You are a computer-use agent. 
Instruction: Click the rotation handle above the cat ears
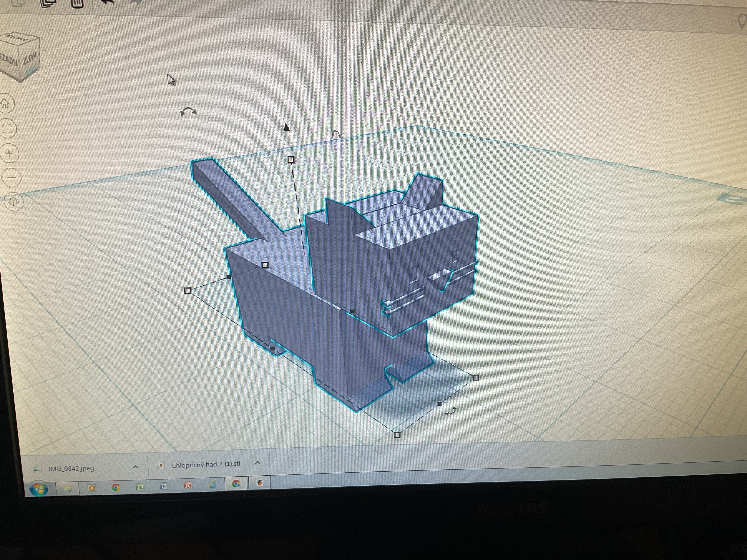pyautogui.click(x=336, y=134)
